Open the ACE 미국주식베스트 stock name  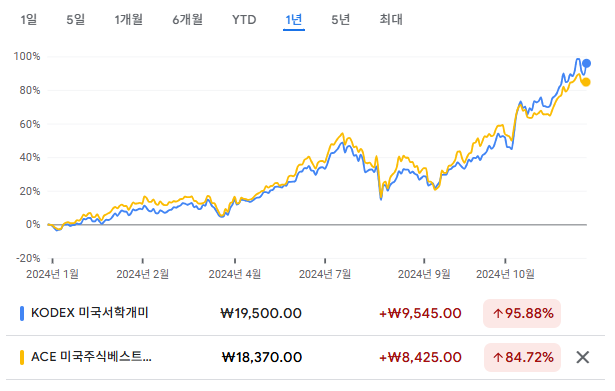point(91,357)
